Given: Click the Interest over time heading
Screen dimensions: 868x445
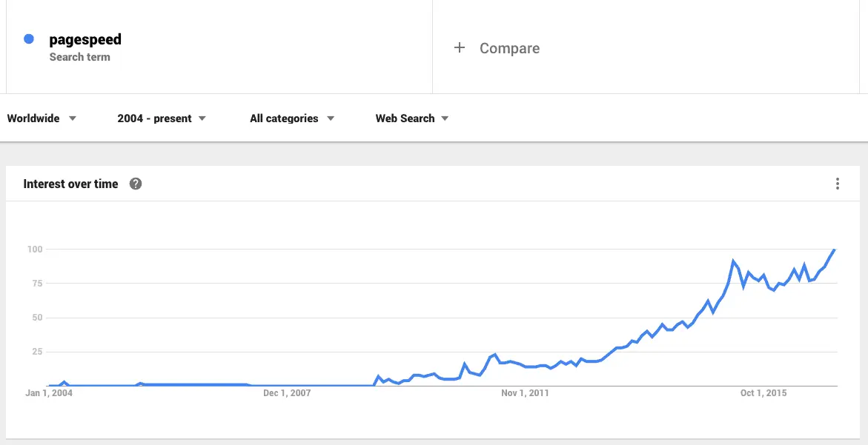Looking at the screenshot, I should (x=71, y=184).
